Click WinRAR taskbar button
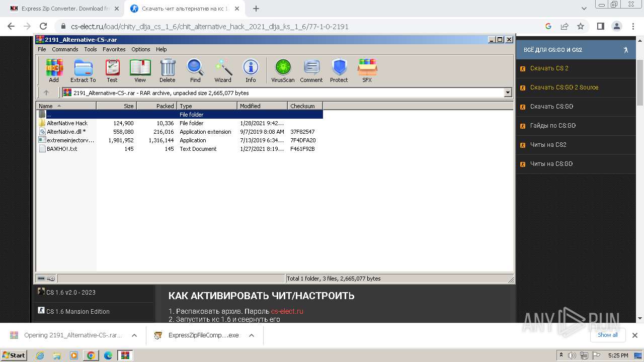This screenshot has width=644, height=362. click(x=125, y=355)
